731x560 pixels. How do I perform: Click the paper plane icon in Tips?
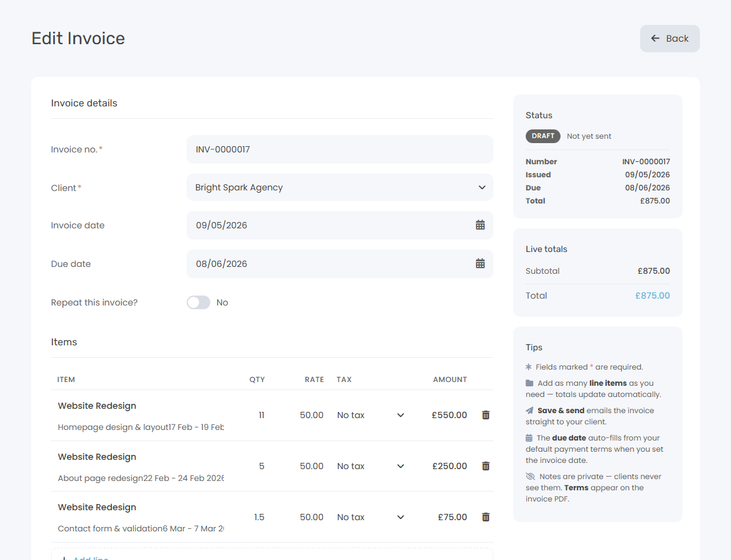click(529, 410)
